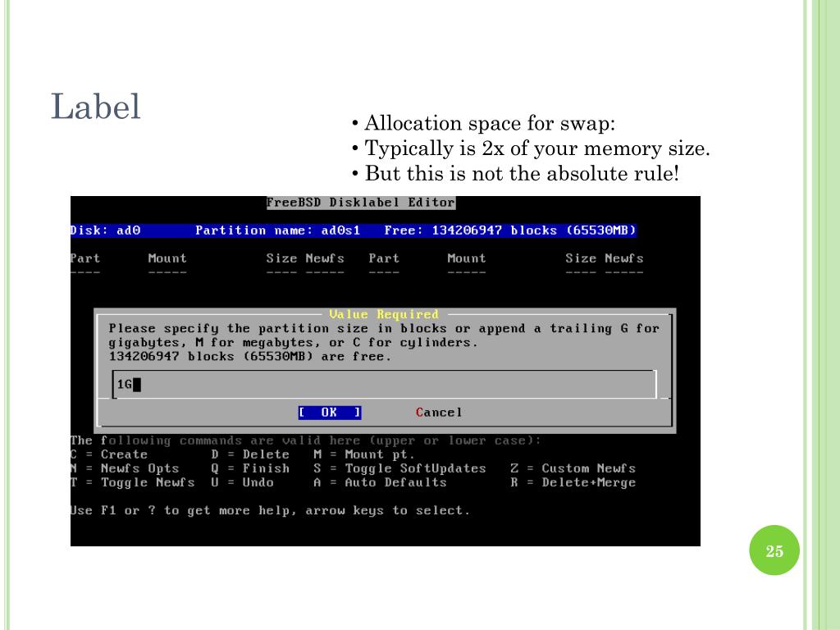Image resolution: width=840 pixels, height=630 pixels.
Task: Click the "Z = Custom Newfs" command
Action: coord(573,468)
